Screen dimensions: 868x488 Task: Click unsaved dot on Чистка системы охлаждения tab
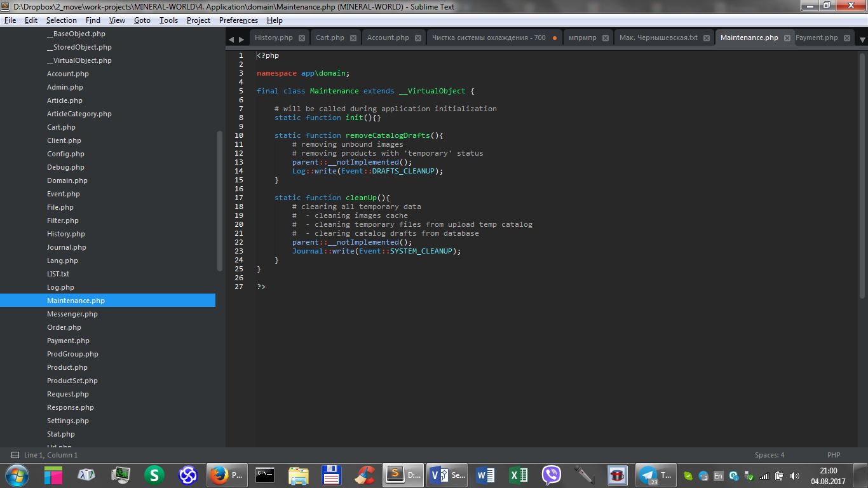pyautogui.click(x=554, y=38)
